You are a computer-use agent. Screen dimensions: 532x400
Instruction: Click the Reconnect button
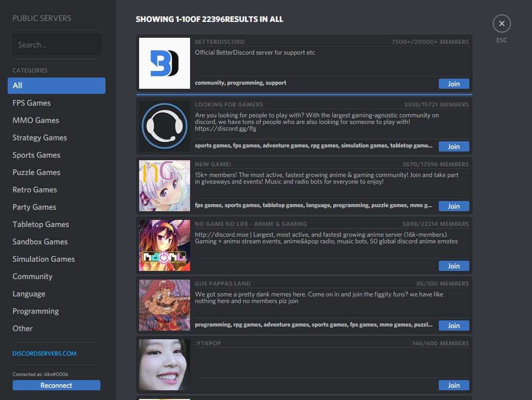click(x=57, y=385)
